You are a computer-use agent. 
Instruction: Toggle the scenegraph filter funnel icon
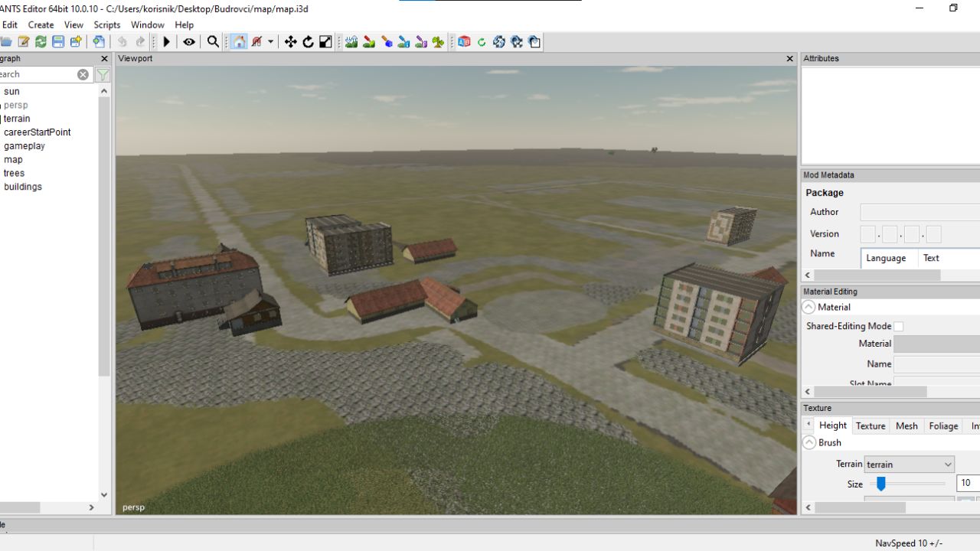pyautogui.click(x=103, y=74)
